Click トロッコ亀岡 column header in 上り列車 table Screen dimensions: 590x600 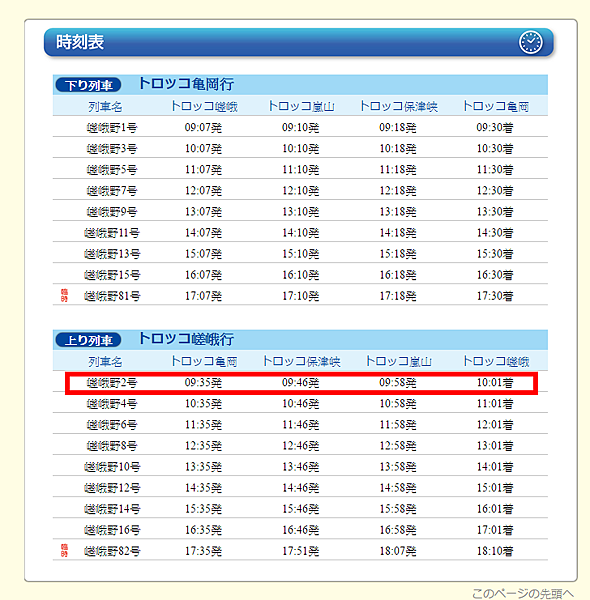(204, 361)
